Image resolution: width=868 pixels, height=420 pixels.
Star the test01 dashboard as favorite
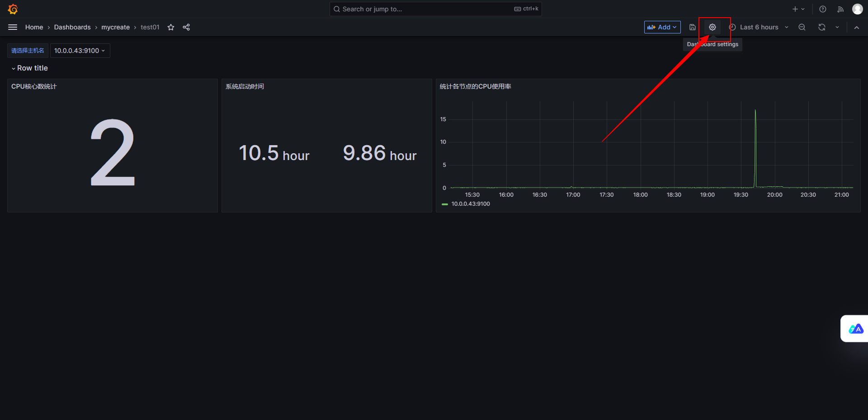(171, 27)
